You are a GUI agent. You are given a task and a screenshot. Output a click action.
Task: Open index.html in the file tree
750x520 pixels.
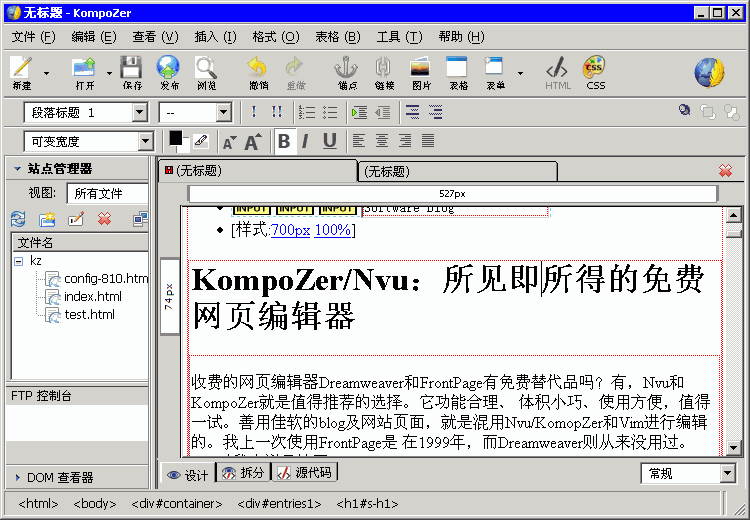pos(92,297)
